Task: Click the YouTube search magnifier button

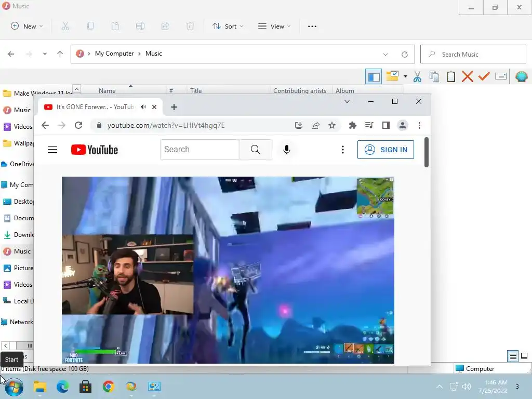Action: pos(256,150)
